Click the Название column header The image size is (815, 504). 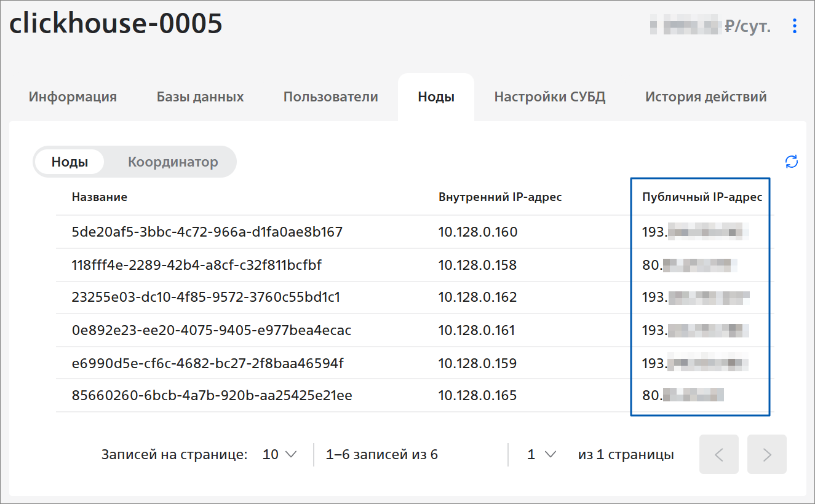[100, 197]
